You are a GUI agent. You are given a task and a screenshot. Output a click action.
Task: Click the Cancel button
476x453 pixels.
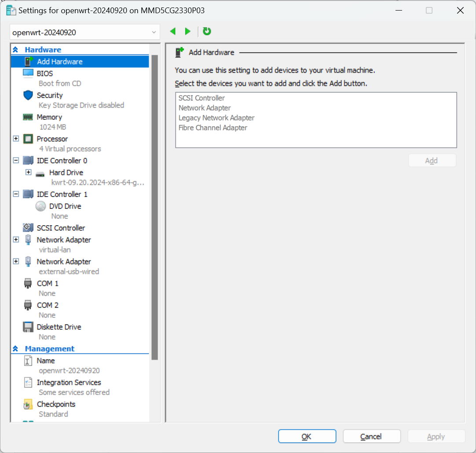point(371,436)
